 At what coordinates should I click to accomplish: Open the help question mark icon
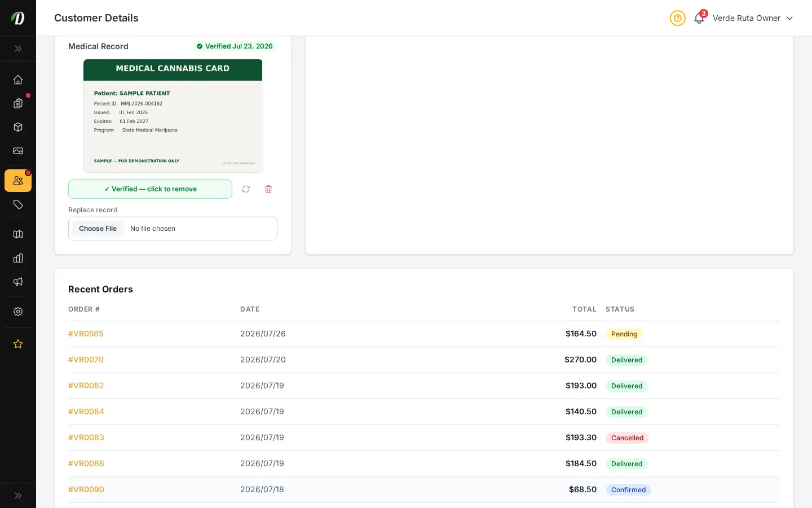(678, 18)
